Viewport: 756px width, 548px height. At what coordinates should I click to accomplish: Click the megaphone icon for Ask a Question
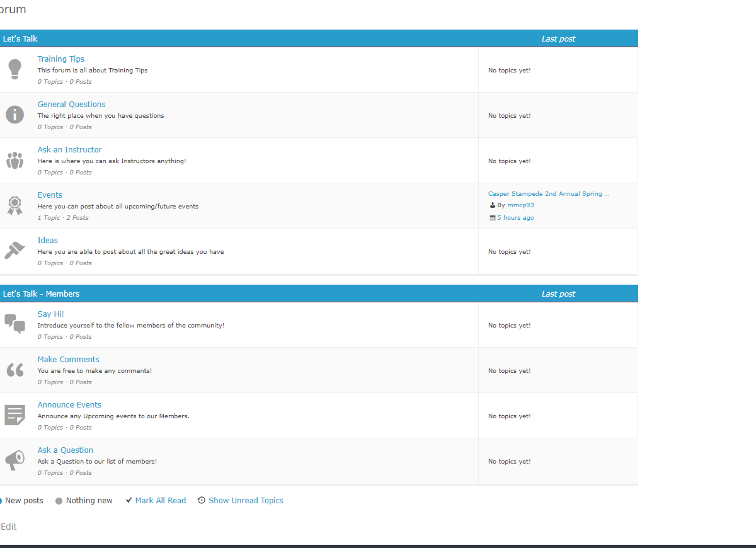point(14,460)
